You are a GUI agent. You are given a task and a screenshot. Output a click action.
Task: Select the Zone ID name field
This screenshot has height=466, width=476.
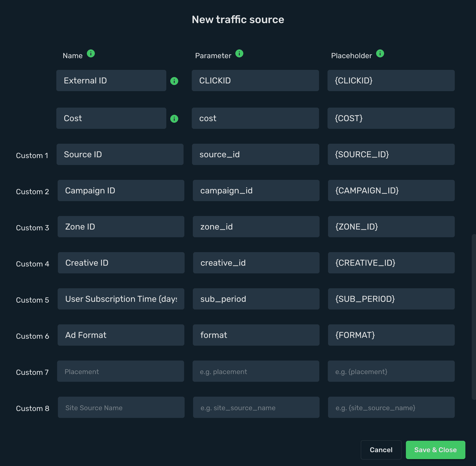121,227
